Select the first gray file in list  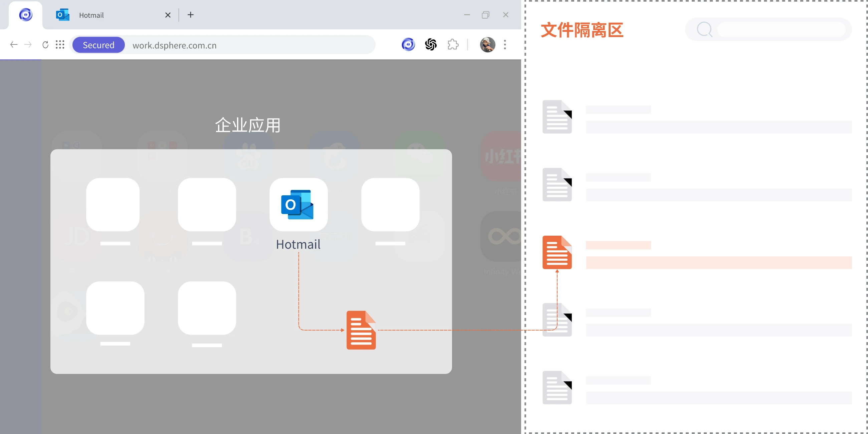pos(557,117)
